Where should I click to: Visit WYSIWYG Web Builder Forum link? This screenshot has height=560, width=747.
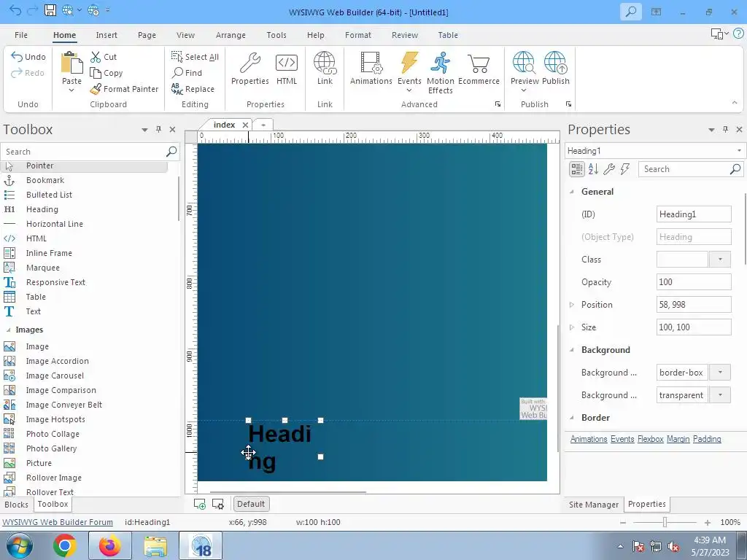[58, 522]
